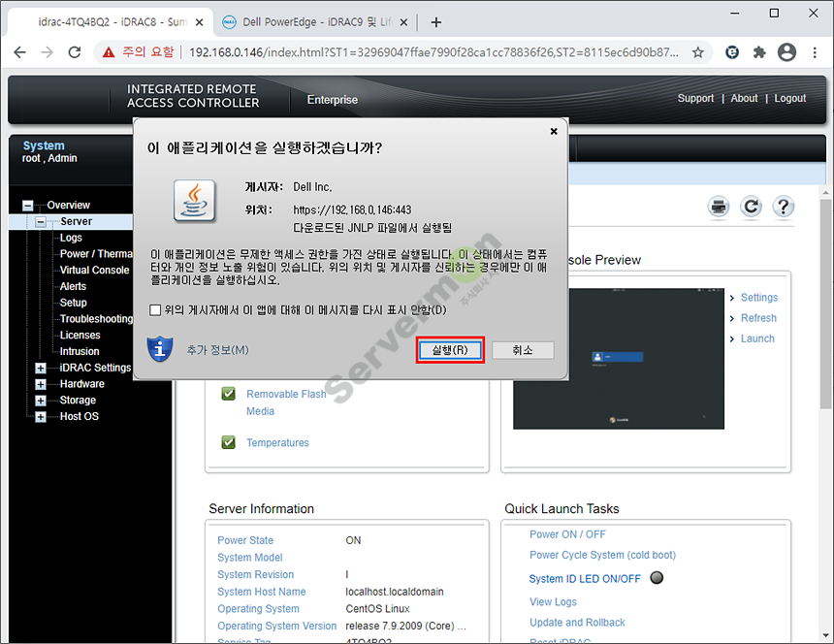
Task: Check the 'do not show this message again' checkbox
Action: 155,310
